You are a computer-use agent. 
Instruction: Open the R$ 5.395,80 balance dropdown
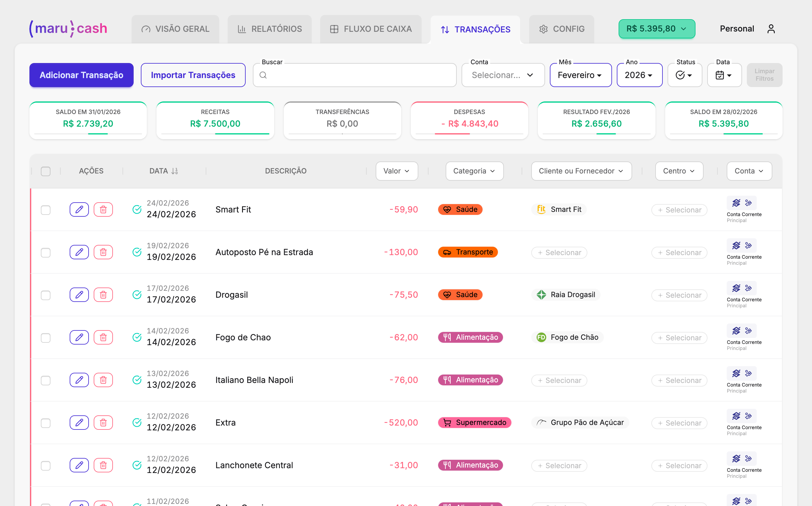656,29
